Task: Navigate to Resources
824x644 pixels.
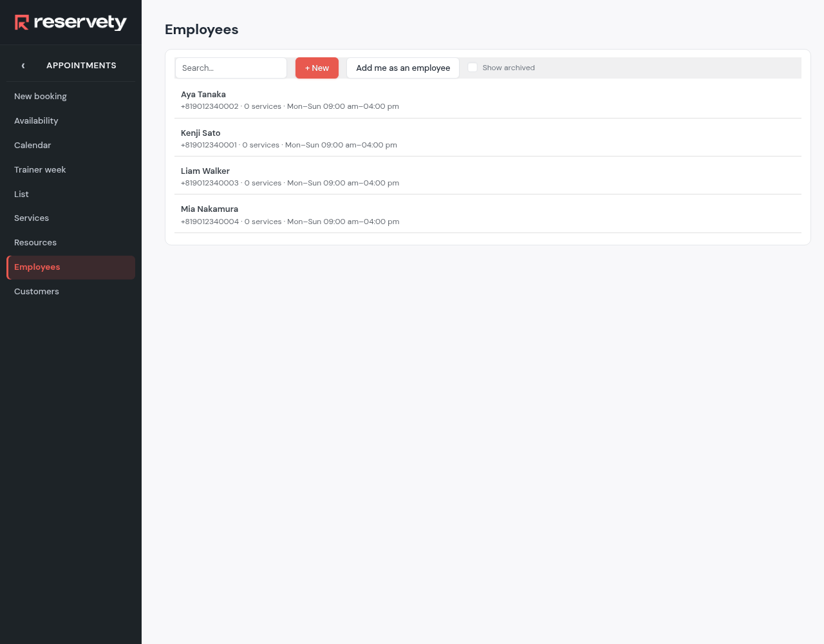Action: [x=71, y=243]
